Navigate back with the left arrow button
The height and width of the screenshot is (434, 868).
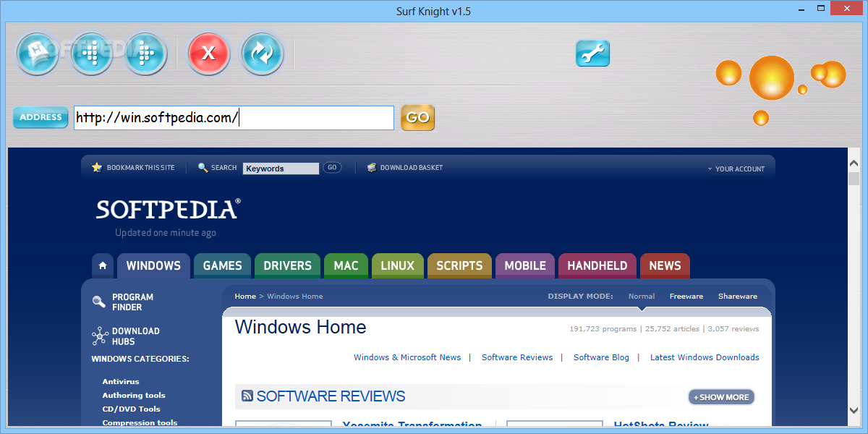91,54
